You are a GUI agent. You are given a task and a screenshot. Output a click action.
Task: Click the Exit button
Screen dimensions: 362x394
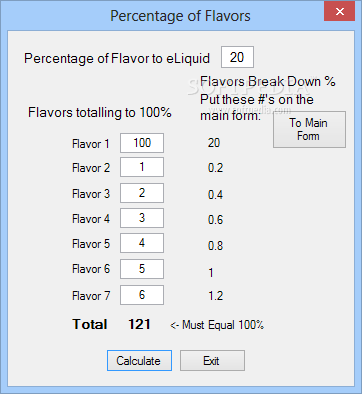point(212,360)
